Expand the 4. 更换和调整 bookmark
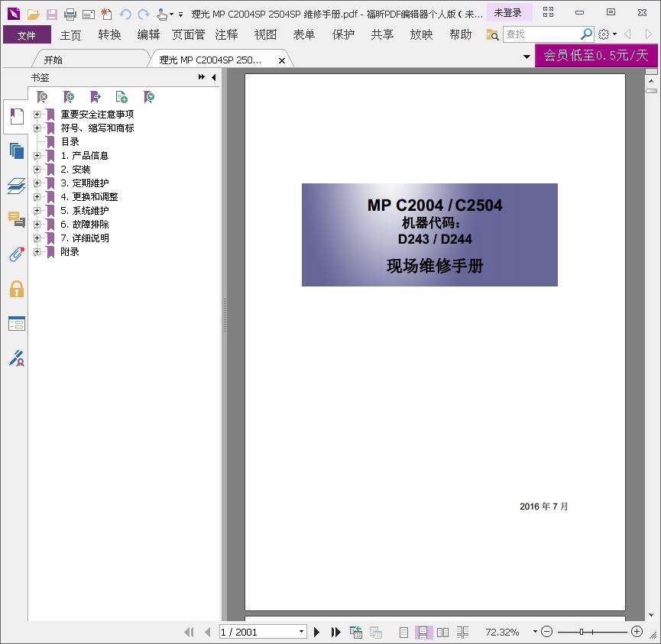The height and width of the screenshot is (644, 661). click(x=37, y=196)
